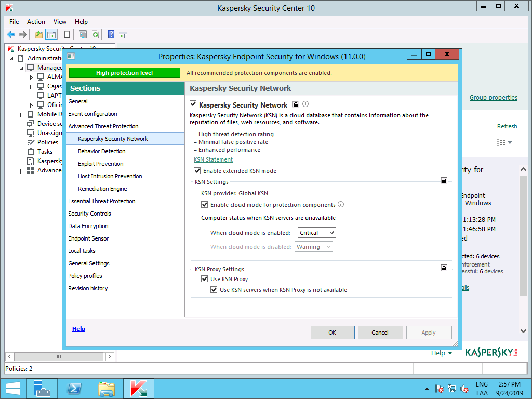The image size is (532, 399).
Task: Click the right pane scroll down arrow
Action: (523, 330)
